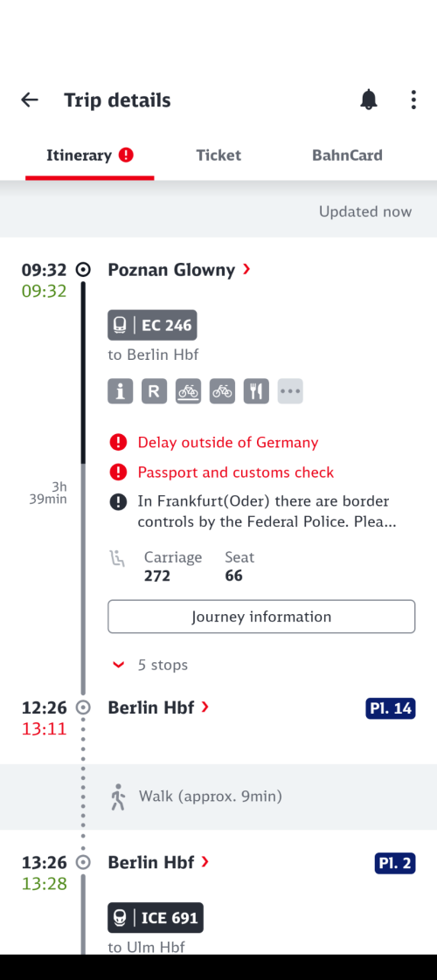Tap the info icon under EC 246
The image size is (437, 980).
[x=121, y=391]
